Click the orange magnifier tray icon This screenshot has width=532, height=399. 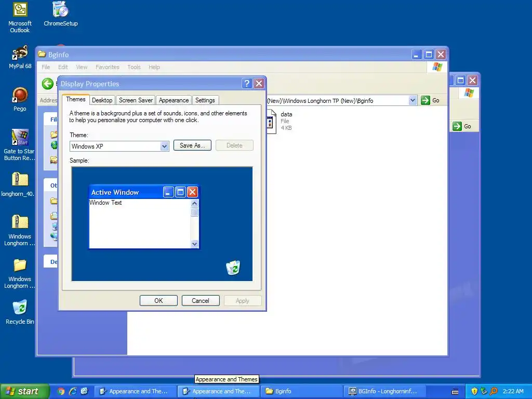point(494,391)
